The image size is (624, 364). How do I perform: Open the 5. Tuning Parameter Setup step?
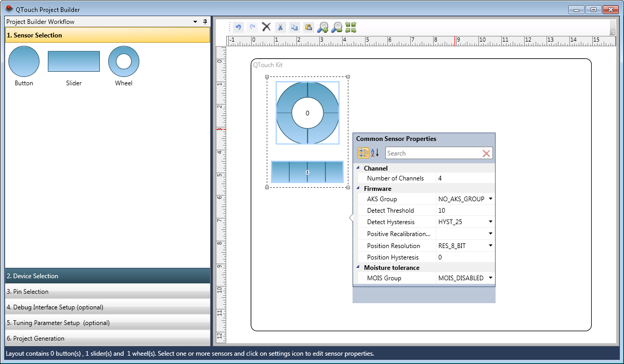108,323
